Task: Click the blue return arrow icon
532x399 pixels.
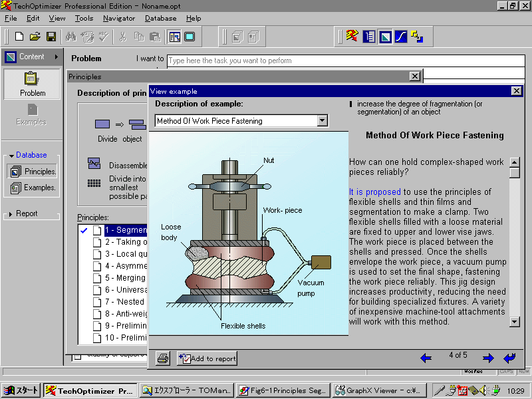Action: [x=509, y=357]
